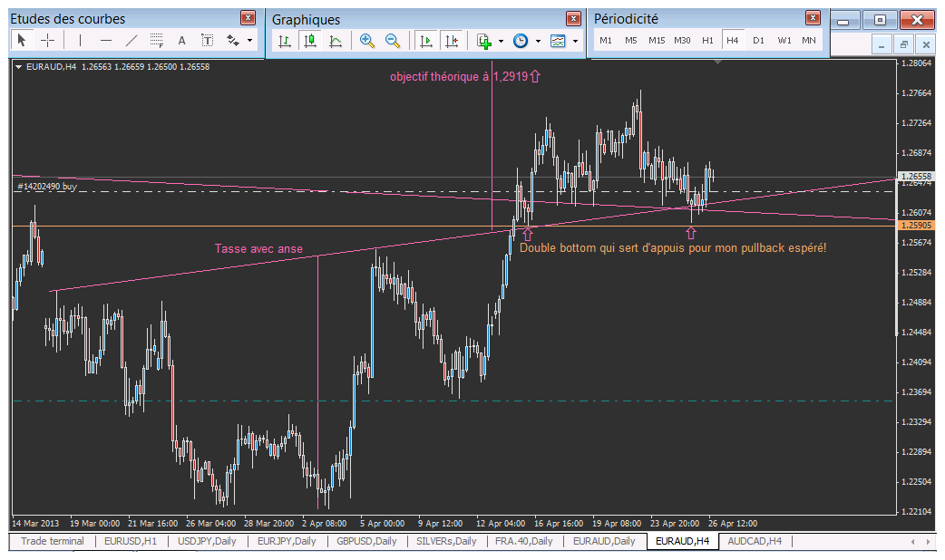The height and width of the screenshot is (560, 945).
Task: Choose the text label tool
Action: (207, 41)
